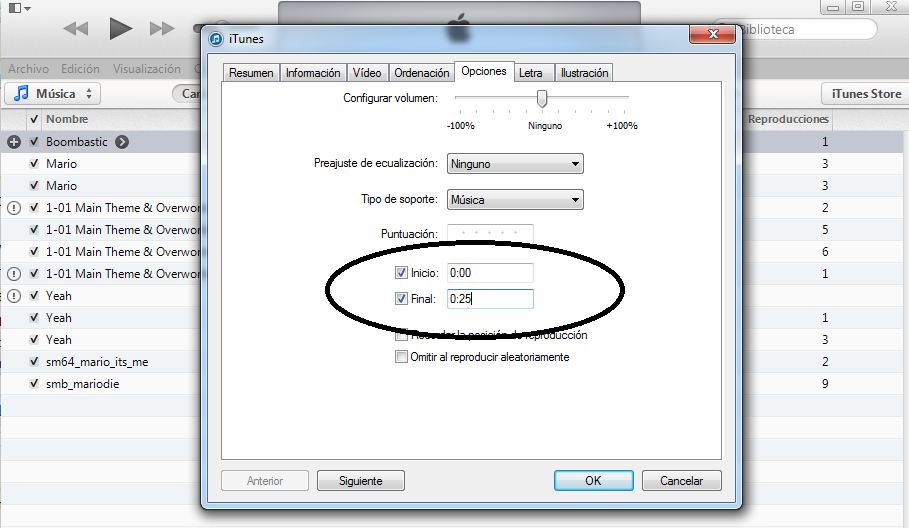
Task: Uncheck the sm64_mario_its_me checkbox
Action: tap(34, 362)
